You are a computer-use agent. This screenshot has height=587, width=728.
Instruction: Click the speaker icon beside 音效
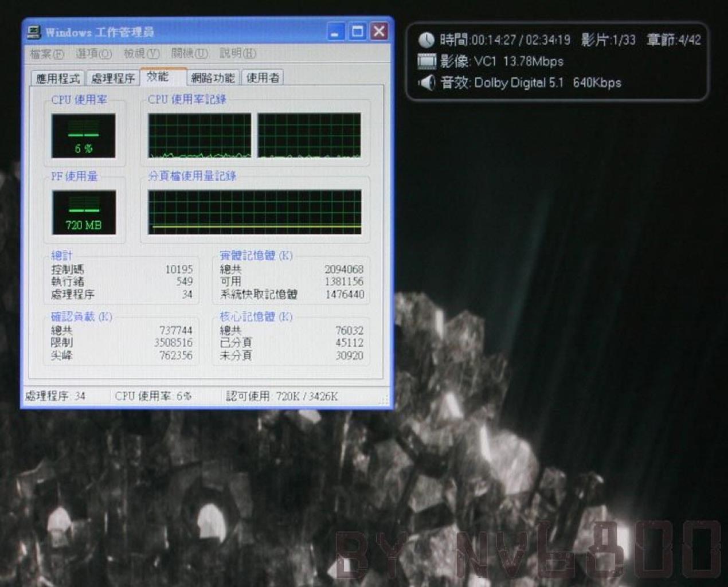(426, 83)
